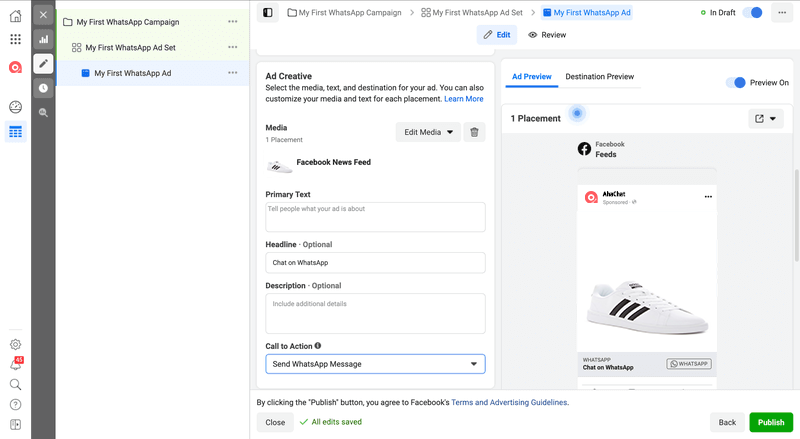Open the history clock icon
This screenshot has height=439, width=800.
point(43,88)
